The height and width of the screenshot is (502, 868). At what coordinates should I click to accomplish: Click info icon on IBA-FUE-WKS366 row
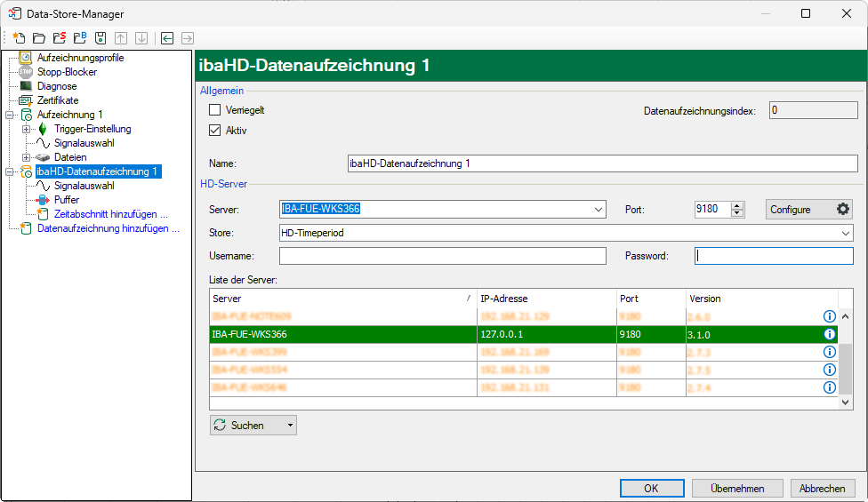pos(829,334)
